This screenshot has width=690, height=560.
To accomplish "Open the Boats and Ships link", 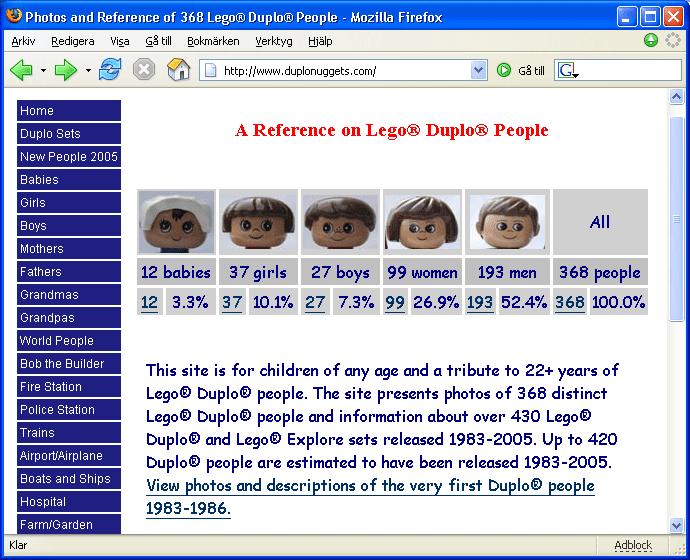I will tap(69, 478).
